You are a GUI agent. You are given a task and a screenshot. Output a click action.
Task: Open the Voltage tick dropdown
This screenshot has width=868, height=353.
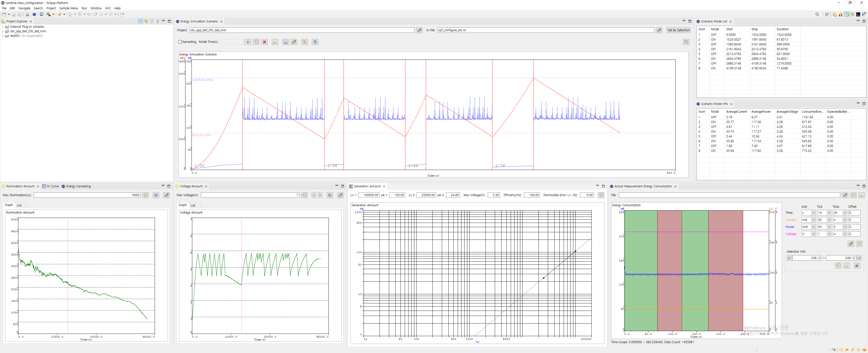coord(829,234)
